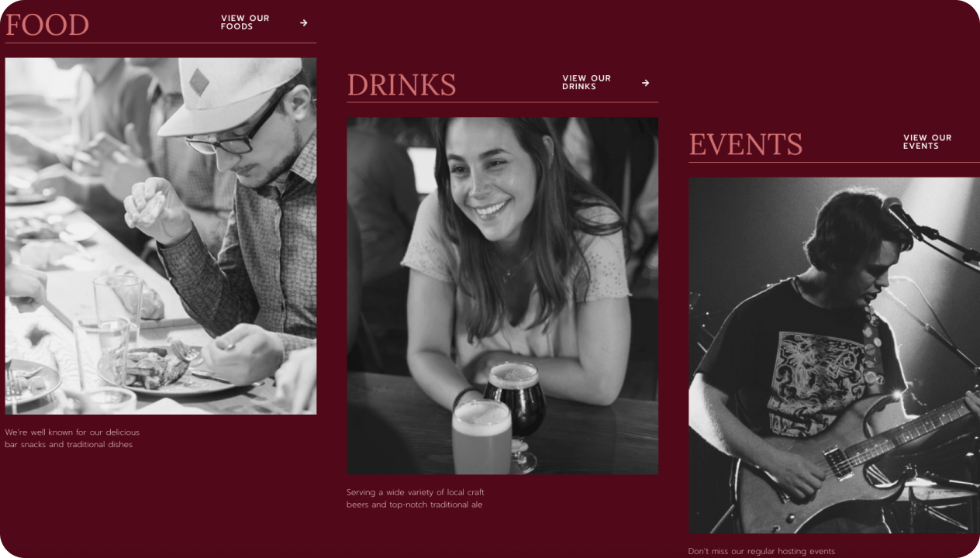Open the photo of the guitarist performing

(x=834, y=355)
